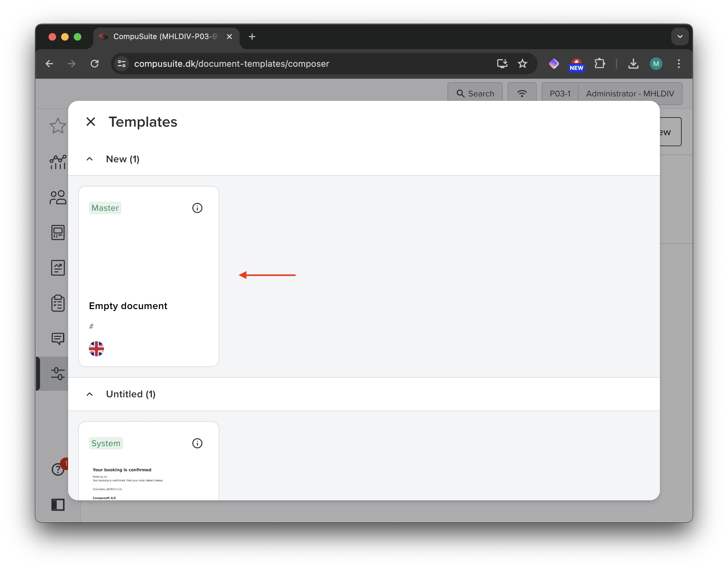The image size is (728, 569).
Task: Click the Search button in header
Action: pos(475,94)
